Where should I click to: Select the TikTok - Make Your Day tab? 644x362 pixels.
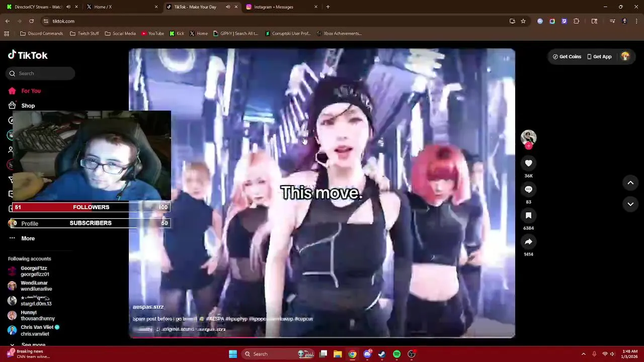195,7
